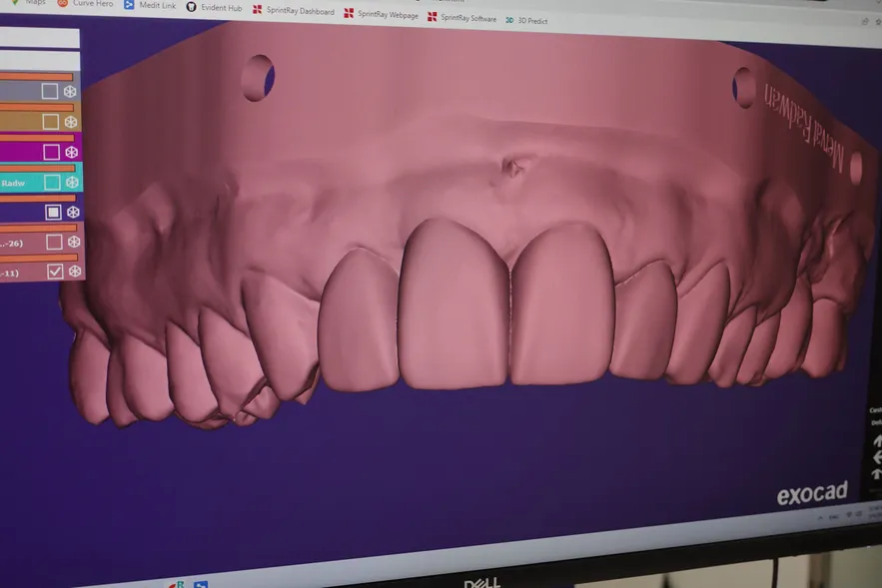Screen dimensions: 882x588
Task: Click the wheel icon on the tan row
Action: click(x=70, y=122)
